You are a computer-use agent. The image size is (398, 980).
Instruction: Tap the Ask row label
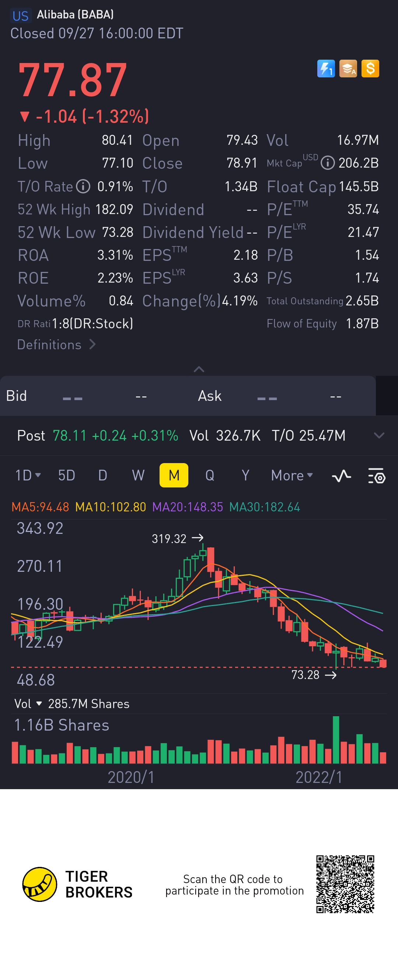coord(210,396)
